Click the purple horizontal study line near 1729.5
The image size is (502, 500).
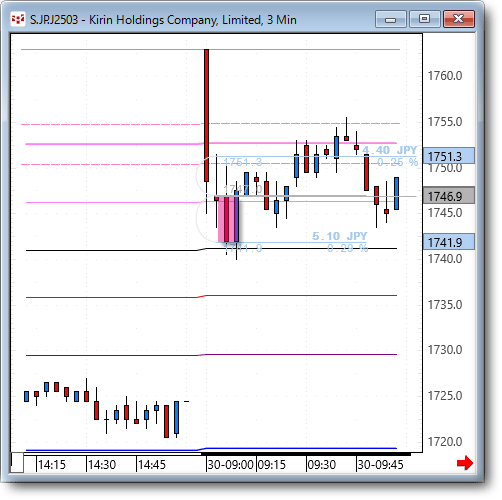[x=211, y=355]
